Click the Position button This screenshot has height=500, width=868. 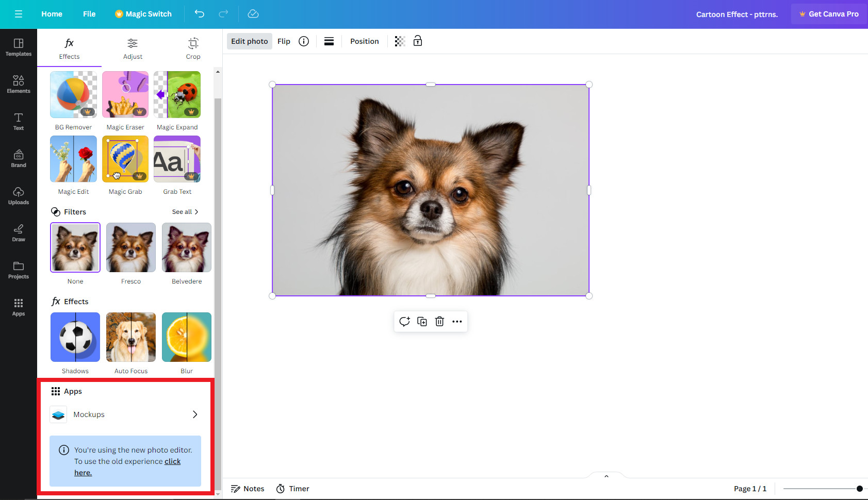pyautogui.click(x=365, y=41)
